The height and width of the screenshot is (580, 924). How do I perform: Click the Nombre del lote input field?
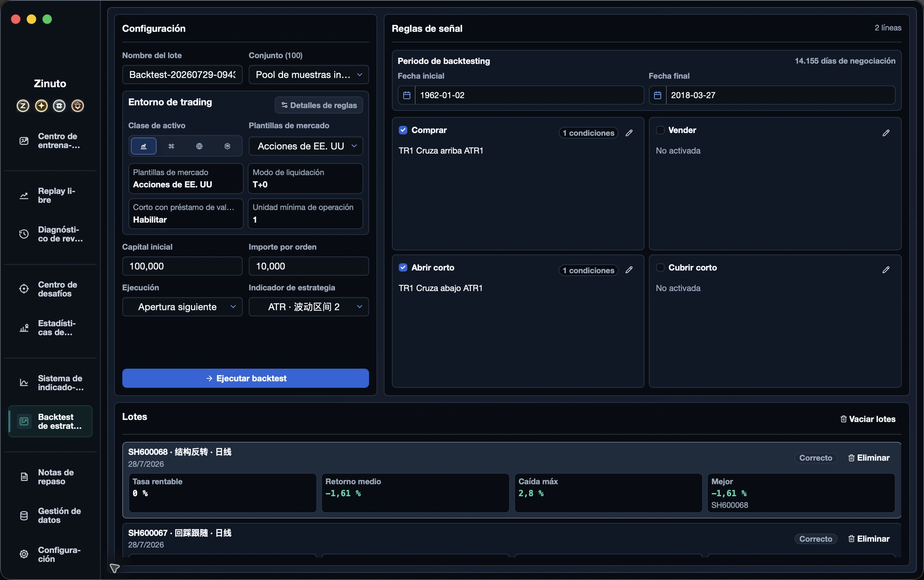coord(182,75)
